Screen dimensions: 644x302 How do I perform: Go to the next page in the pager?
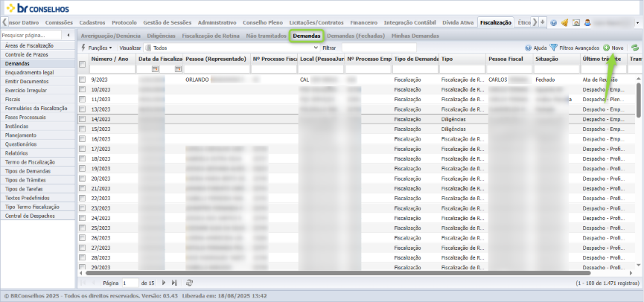click(164, 283)
